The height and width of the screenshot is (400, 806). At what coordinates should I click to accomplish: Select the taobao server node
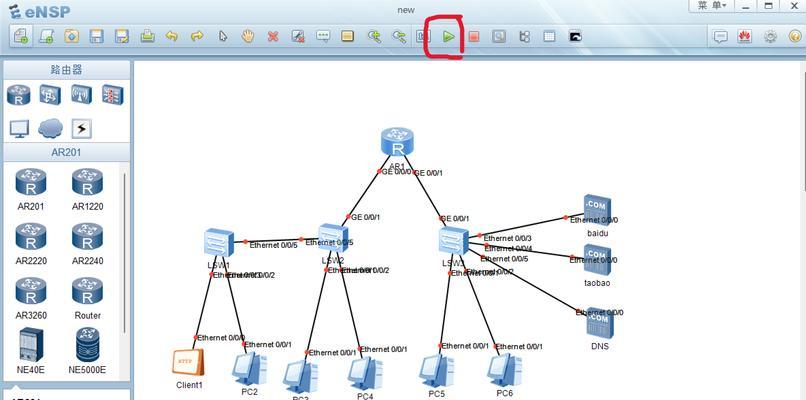click(597, 260)
